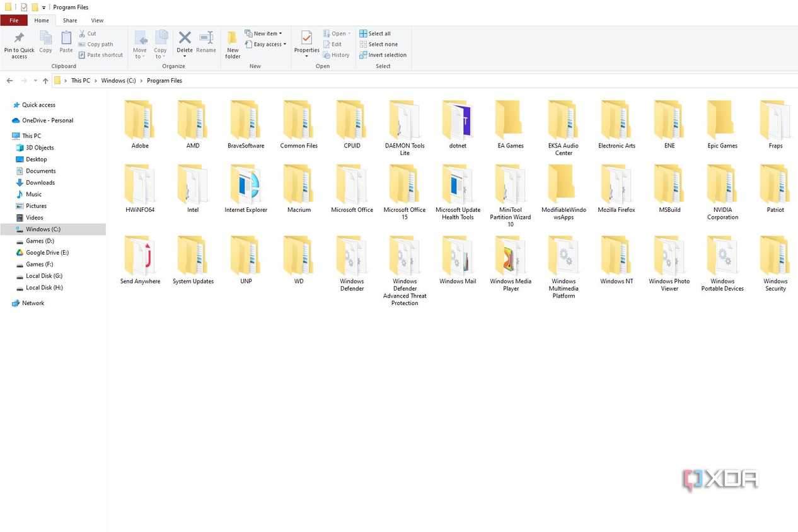Select the Send Anywhere folder

pyautogui.click(x=140, y=260)
